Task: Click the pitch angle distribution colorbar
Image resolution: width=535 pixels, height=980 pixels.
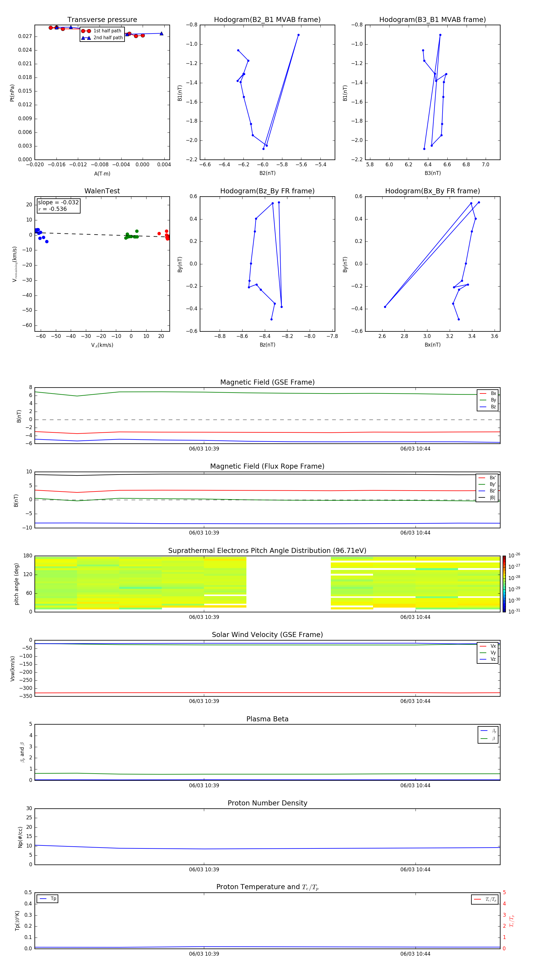Action: click(504, 584)
